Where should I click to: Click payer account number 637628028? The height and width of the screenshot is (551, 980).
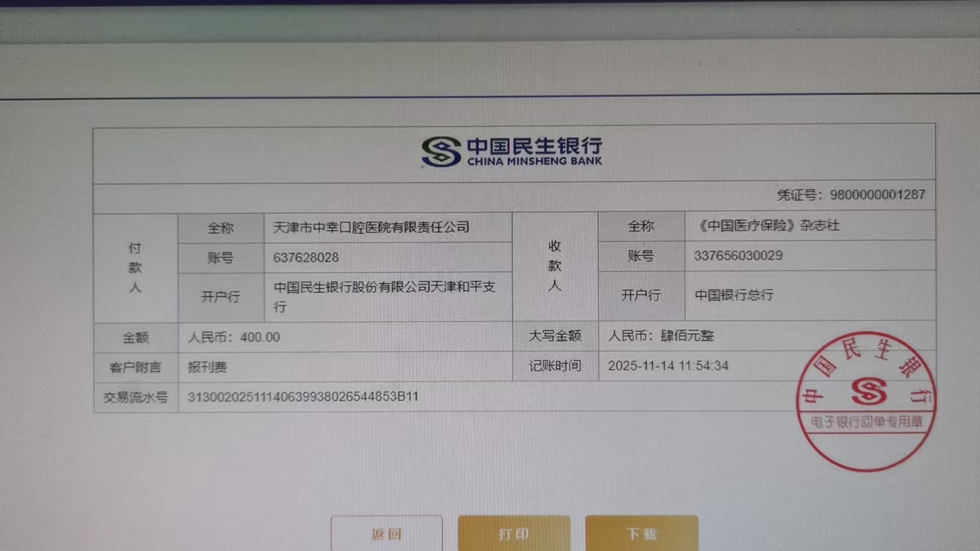[x=306, y=258]
